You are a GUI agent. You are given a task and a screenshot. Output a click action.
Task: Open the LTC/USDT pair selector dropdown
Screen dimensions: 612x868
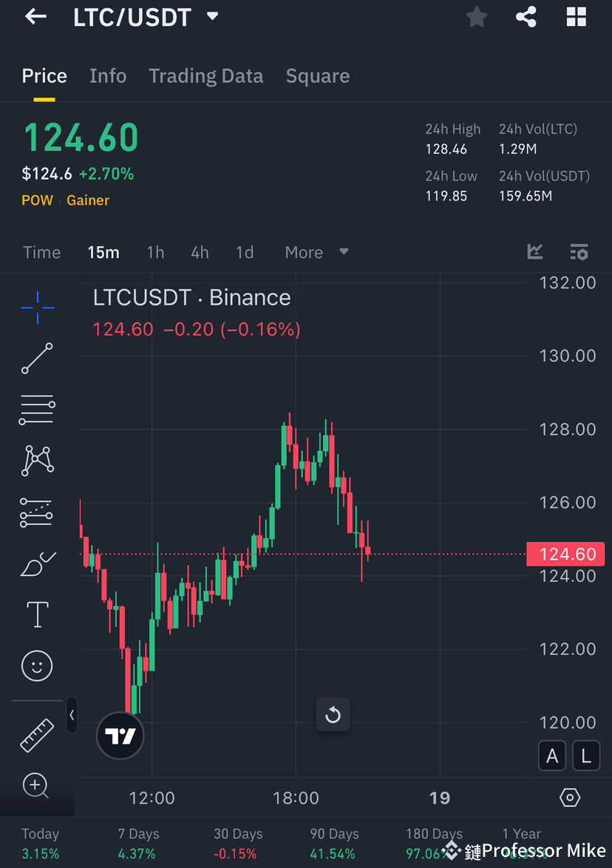pyautogui.click(x=211, y=16)
